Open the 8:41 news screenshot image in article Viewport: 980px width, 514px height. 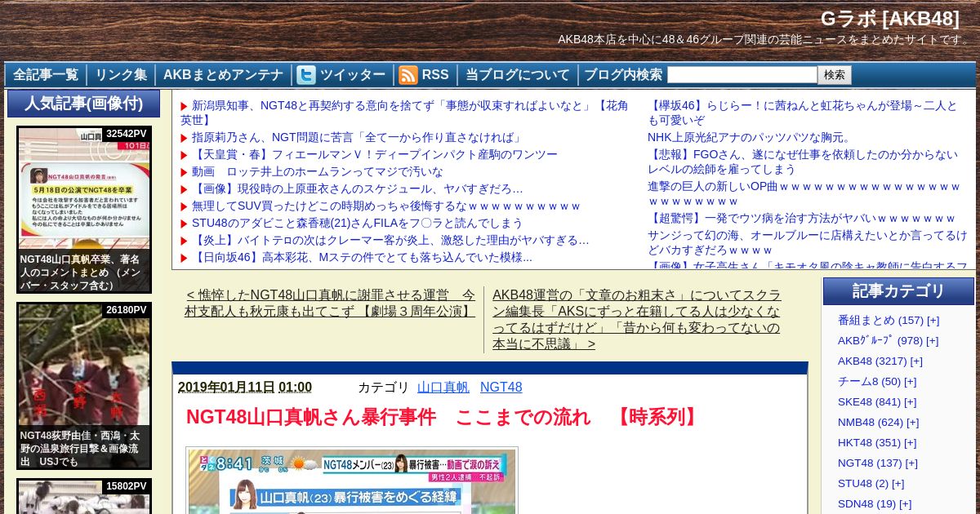(352, 481)
